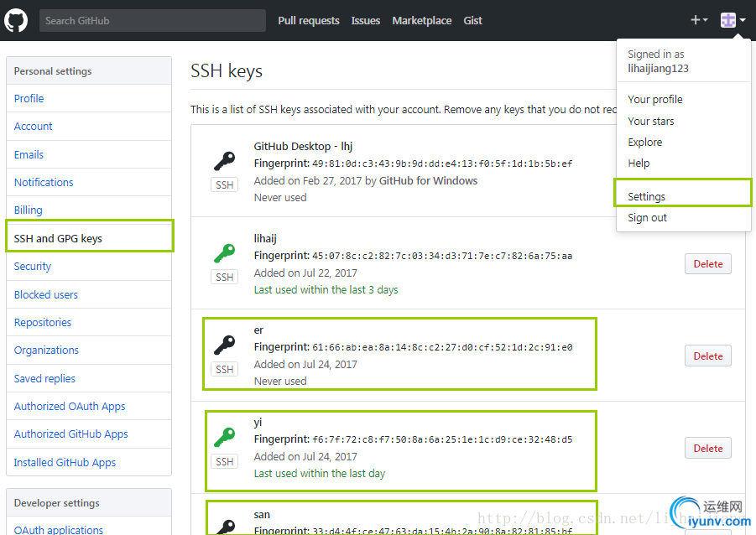The height and width of the screenshot is (535, 756).
Task: Delete the yi SSH key
Action: tap(708, 449)
